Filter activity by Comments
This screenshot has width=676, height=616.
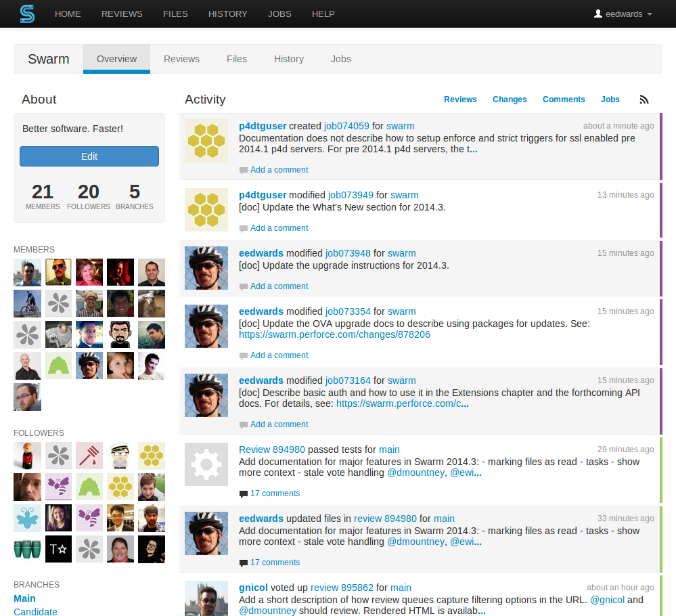point(564,100)
